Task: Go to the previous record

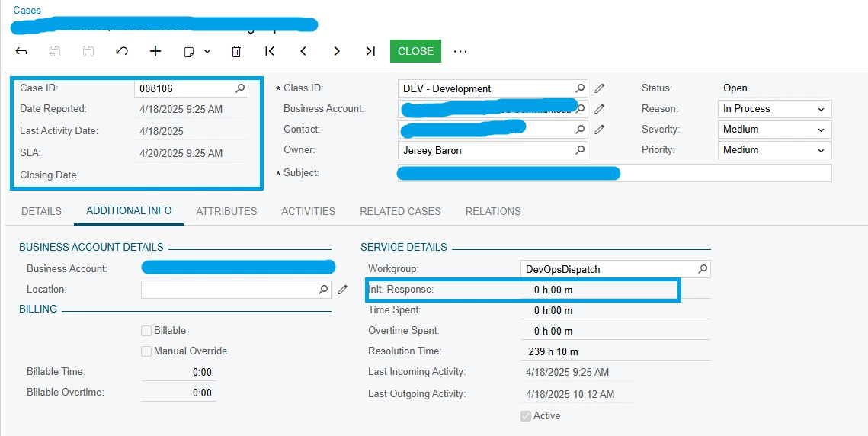Action: (x=303, y=51)
